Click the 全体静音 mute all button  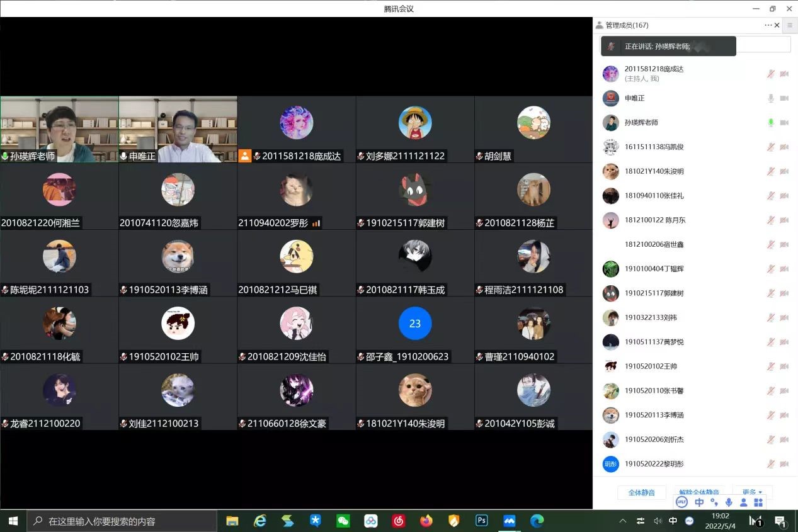coord(641,492)
